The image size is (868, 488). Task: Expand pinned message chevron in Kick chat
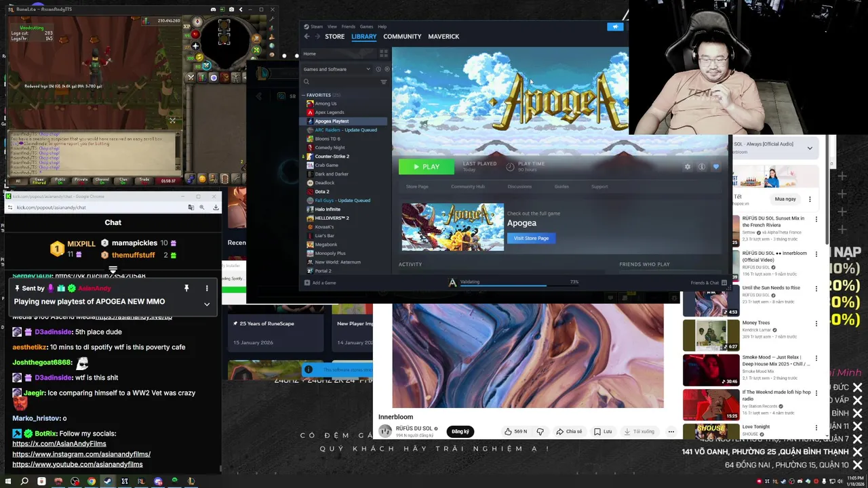(x=207, y=304)
